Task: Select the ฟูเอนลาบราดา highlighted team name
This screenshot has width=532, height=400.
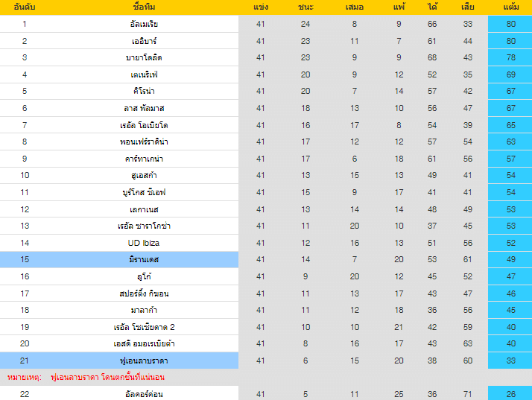Action: click(x=143, y=361)
